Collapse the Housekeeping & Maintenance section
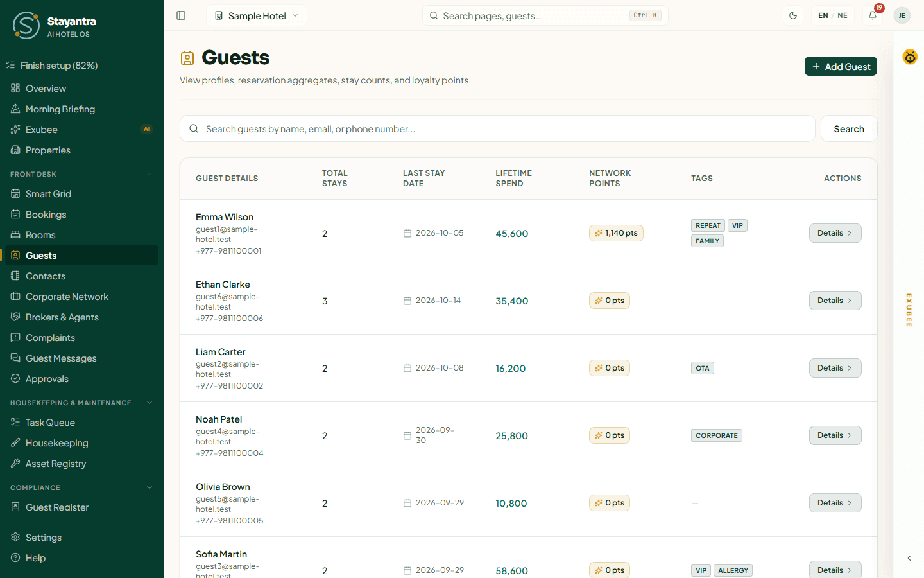This screenshot has width=924, height=578. [x=150, y=403]
